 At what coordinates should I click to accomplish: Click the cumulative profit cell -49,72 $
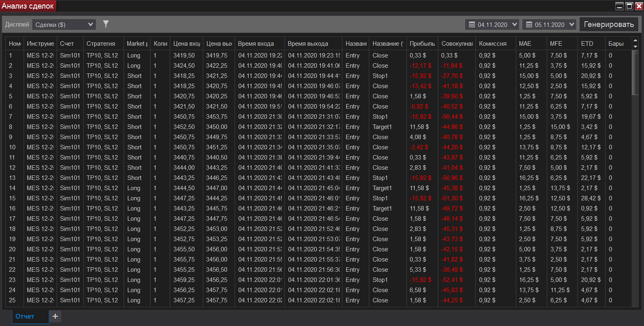(452, 208)
